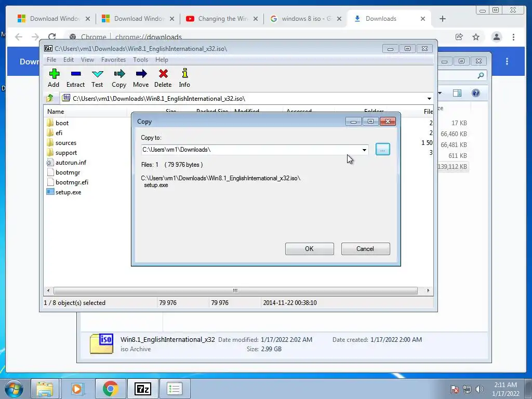Switch to the windows 8 iso Google tab

coord(306,19)
